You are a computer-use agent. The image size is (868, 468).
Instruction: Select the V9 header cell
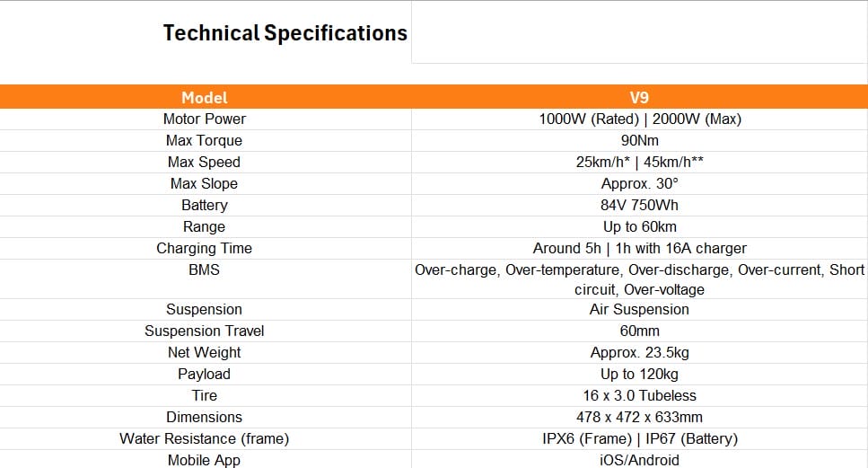click(x=639, y=97)
